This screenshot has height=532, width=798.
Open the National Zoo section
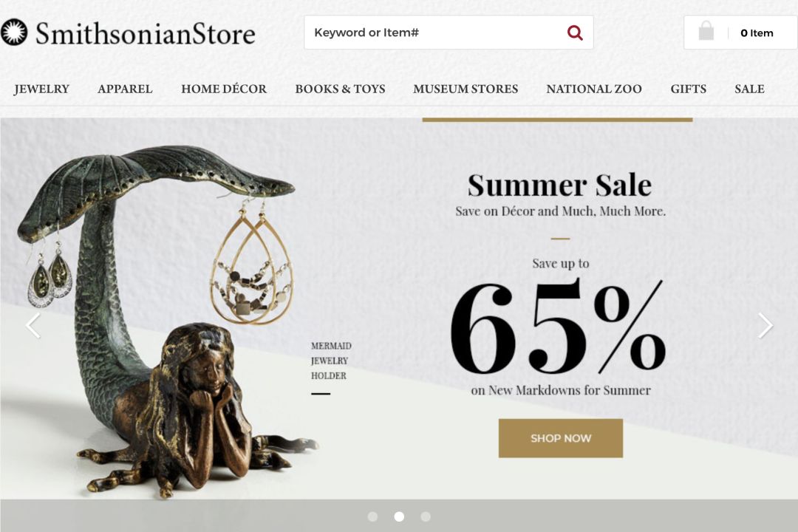click(x=594, y=89)
